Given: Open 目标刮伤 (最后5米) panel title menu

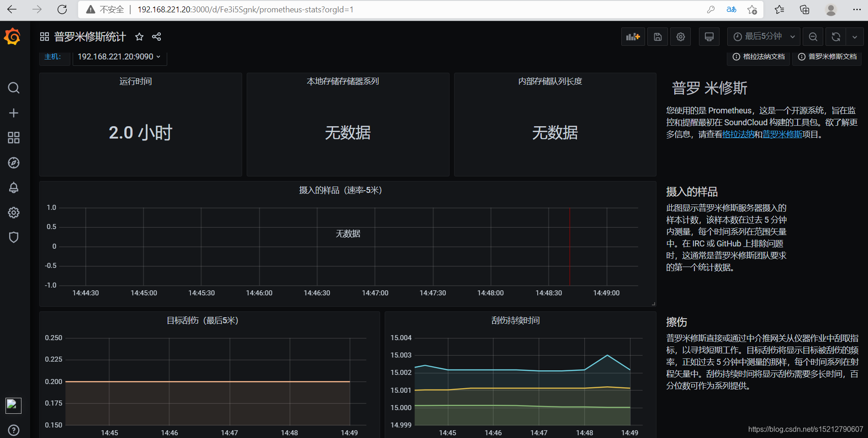Looking at the screenshot, I should pos(202,320).
